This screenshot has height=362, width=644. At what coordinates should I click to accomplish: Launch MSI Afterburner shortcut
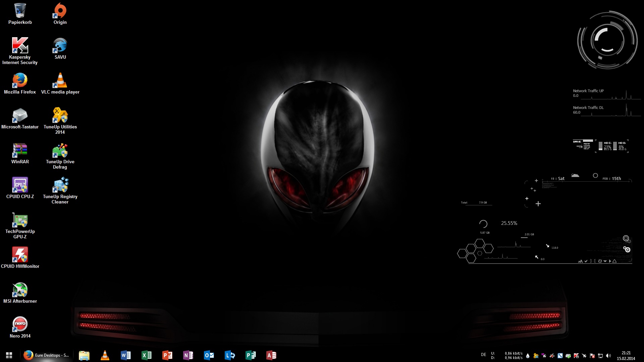click(x=20, y=293)
